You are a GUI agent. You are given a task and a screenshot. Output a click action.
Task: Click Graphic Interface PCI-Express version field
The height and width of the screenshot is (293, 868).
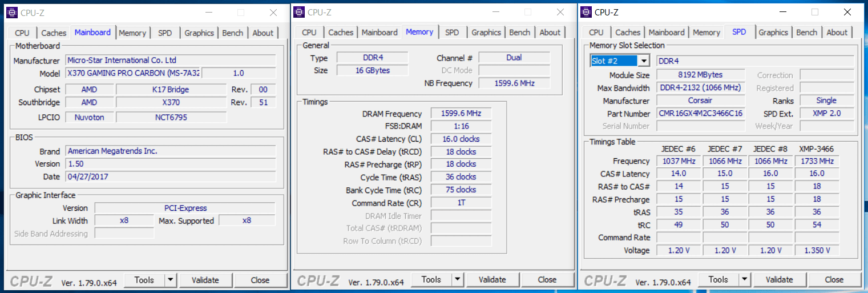pyautogui.click(x=185, y=208)
